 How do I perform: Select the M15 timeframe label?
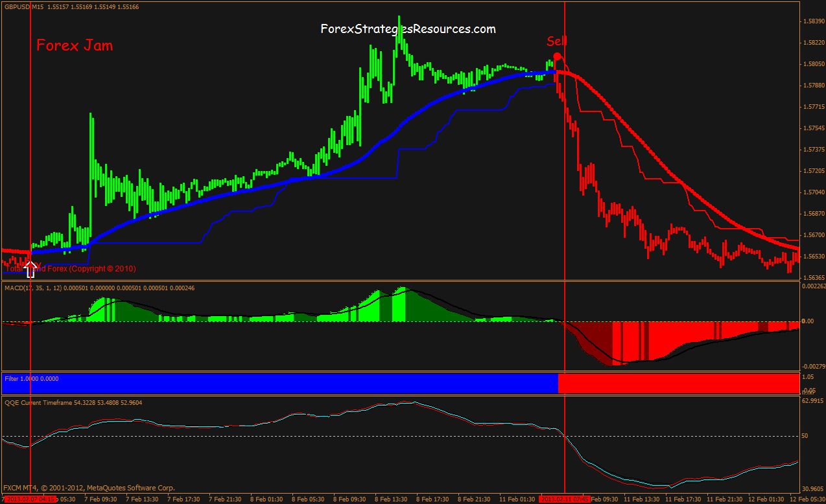(36, 5)
